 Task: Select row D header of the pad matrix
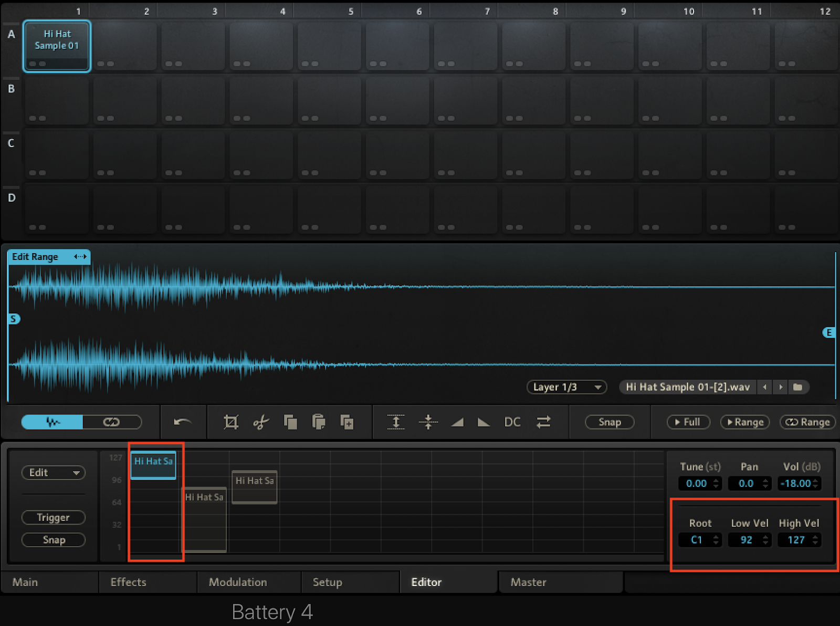pos(11,198)
